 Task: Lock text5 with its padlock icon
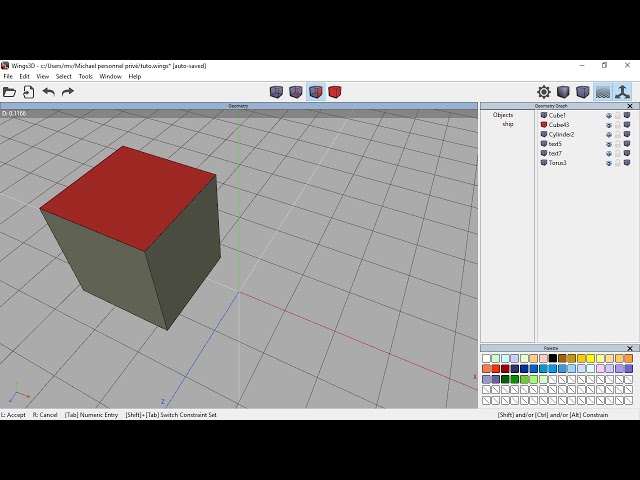click(x=618, y=144)
